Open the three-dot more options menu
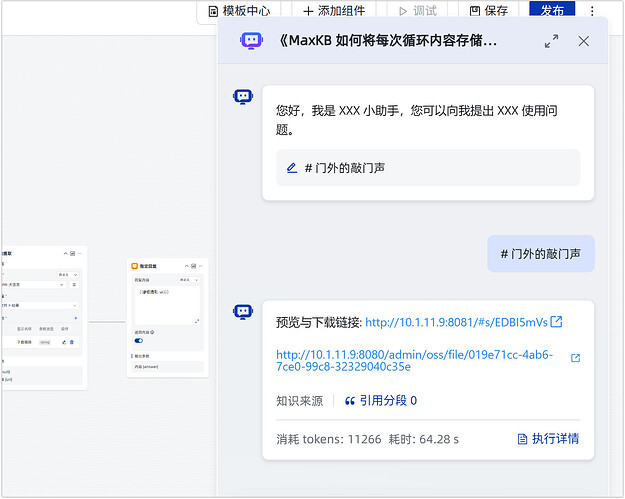Screen dimensions: 625x499 (592, 11)
